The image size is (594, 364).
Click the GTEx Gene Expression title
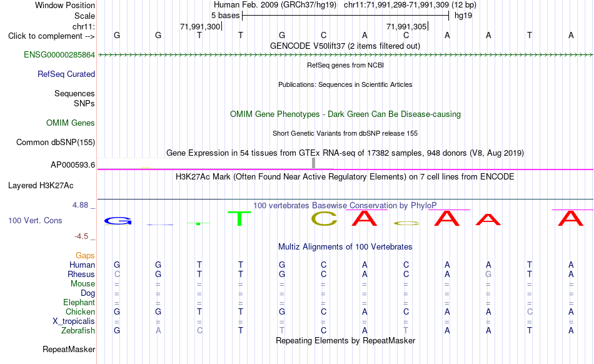(x=345, y=153)
